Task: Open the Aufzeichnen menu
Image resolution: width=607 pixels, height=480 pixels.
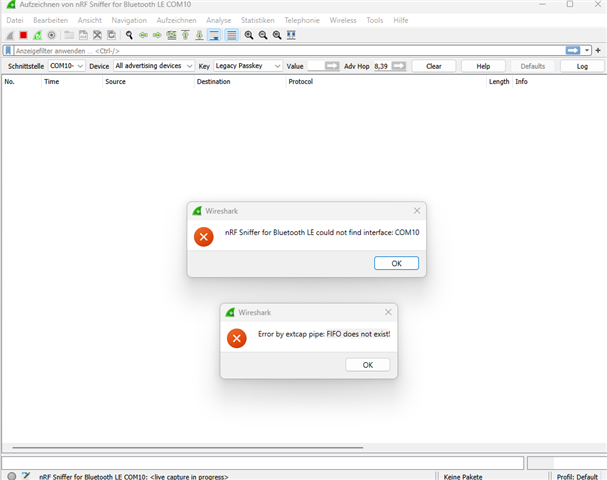Action: pyautogui.click(x=176, y=20)
